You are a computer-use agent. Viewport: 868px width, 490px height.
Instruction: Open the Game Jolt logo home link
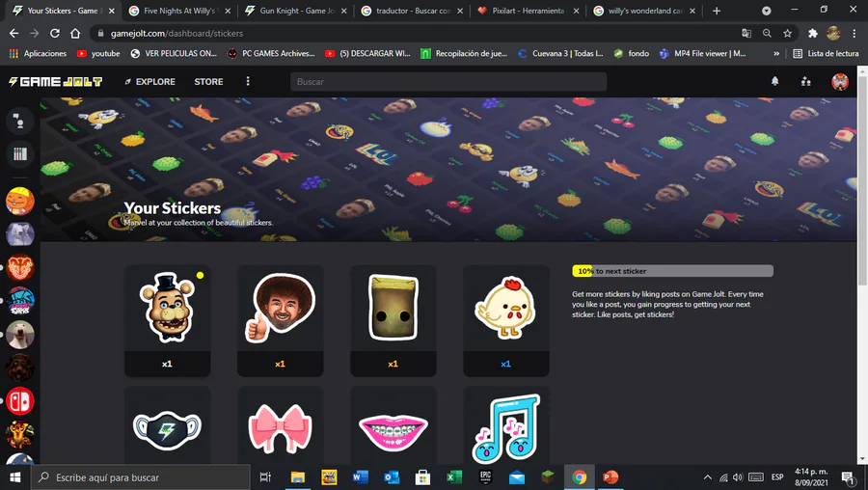pyautogui.click(x=55, y=81)
